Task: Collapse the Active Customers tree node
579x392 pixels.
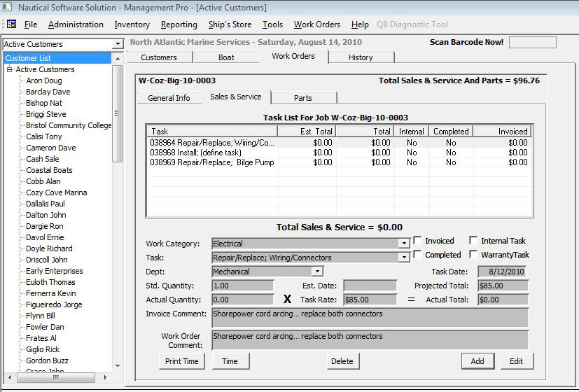Action: click(x=9, y=70)
